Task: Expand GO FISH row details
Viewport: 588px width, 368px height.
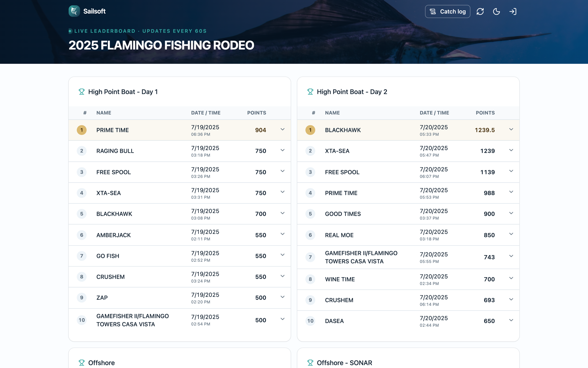Action: (282, 255)
